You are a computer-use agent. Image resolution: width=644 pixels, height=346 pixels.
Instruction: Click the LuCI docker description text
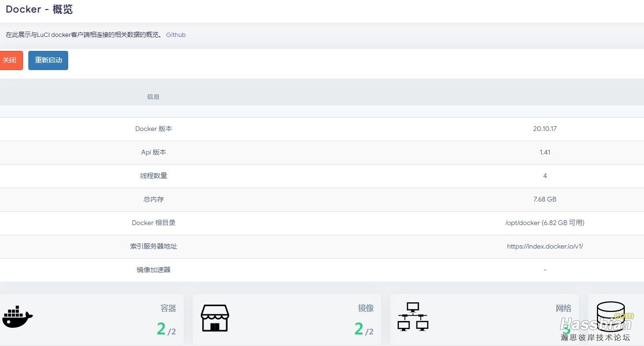tap(84, 35)
